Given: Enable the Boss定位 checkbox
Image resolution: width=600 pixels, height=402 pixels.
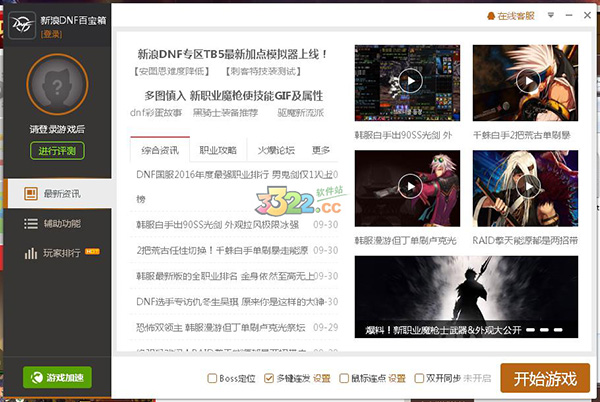Looking at the screenshot, I should [211, 379].
